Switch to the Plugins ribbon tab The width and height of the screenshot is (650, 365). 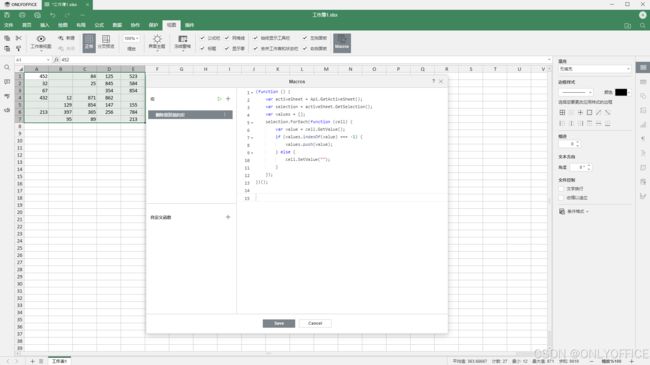pos(189,25)
